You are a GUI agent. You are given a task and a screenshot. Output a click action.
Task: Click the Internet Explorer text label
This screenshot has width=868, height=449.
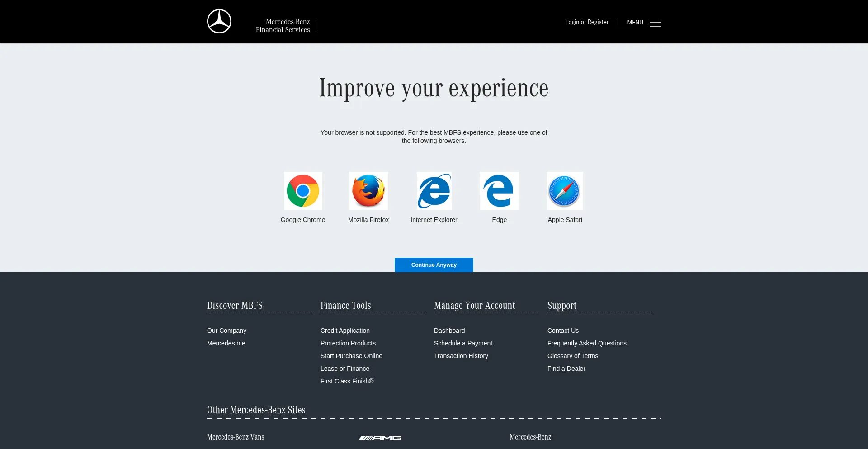click(x=434, y=220)
